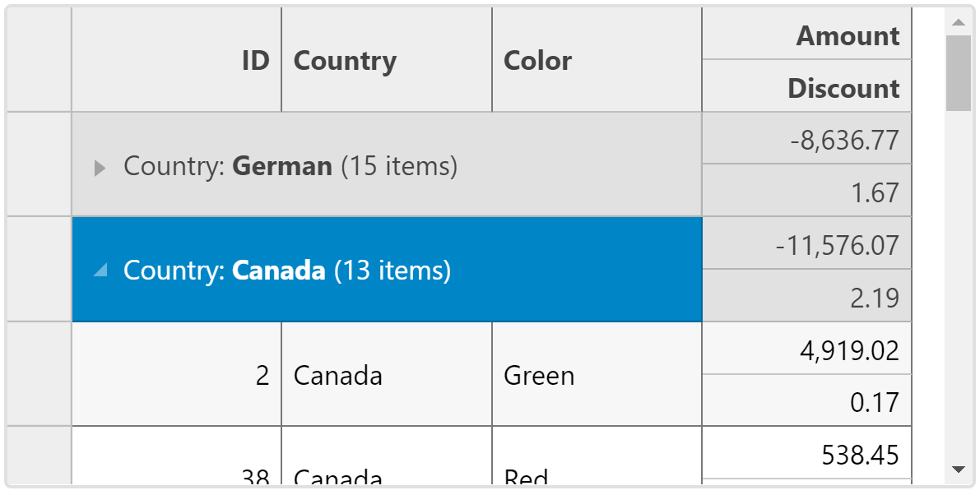The width and height of the screenshot is (980, 495).
Task: Click the -8,636.77 aggregate amount cell
Action: 807,139
